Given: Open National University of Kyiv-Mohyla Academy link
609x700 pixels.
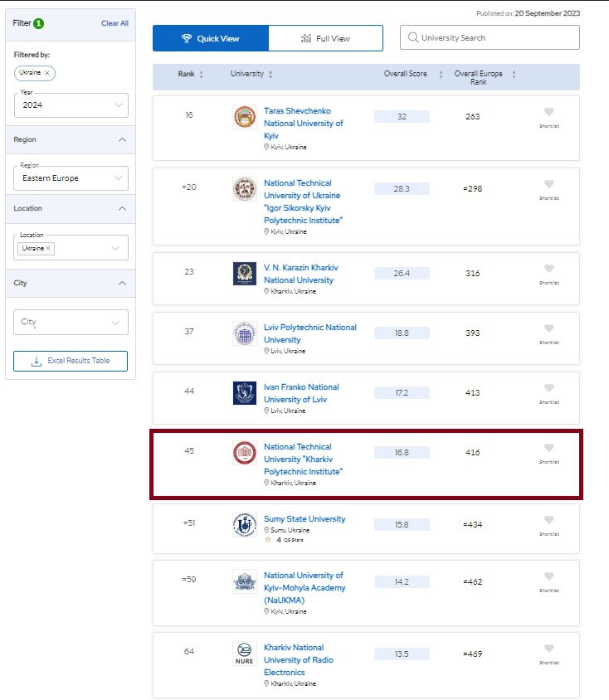Looking at the screenshot, I should [x=304, y=587].
